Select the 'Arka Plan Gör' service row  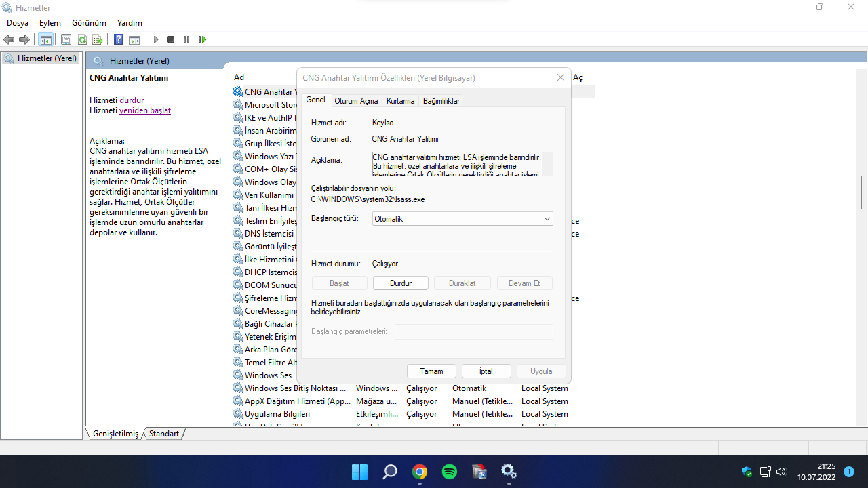pyautogui.click(x=264, y=350)
